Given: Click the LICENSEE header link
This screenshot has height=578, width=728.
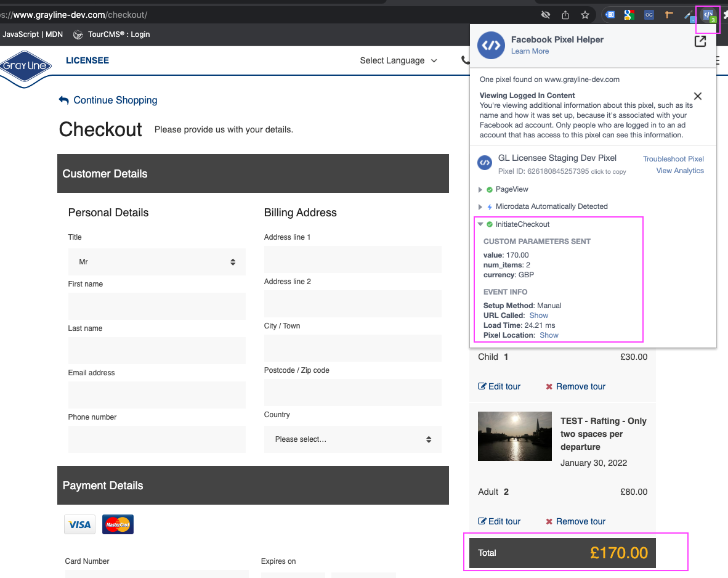Looking at the screenshot, I should pos(87,60).
